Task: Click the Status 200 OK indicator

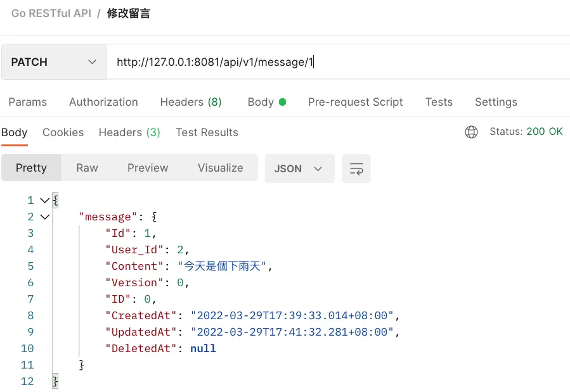Action: (x=526, y=132)
